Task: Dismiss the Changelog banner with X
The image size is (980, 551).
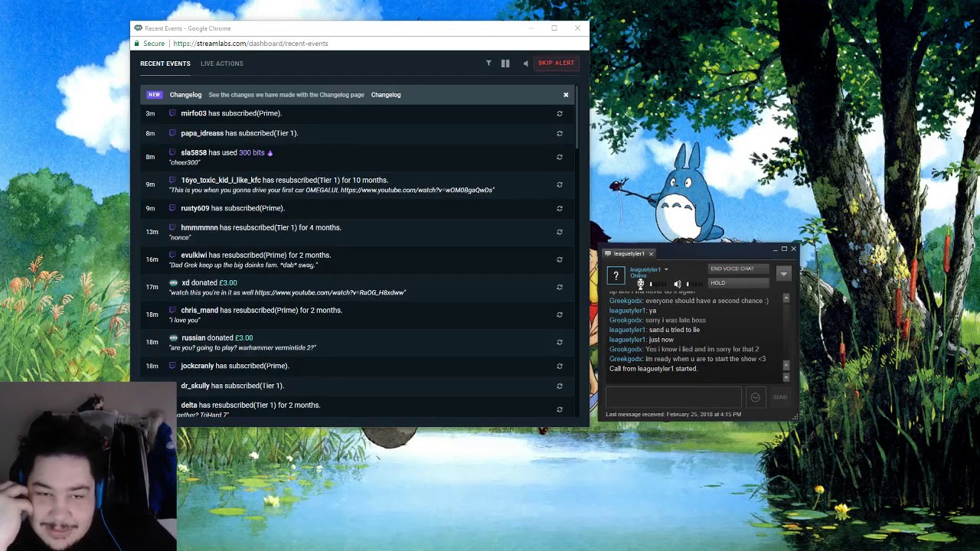Action: coord(566,95)
